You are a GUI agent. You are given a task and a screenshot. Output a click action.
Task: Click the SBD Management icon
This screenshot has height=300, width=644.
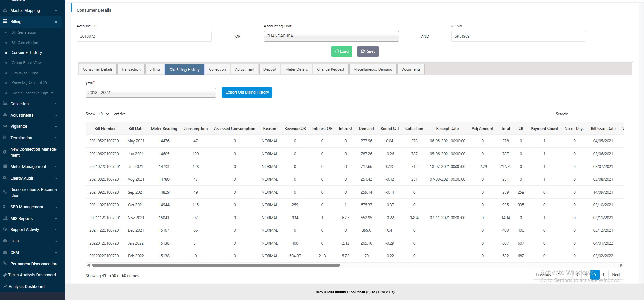[x=4, y=207]
